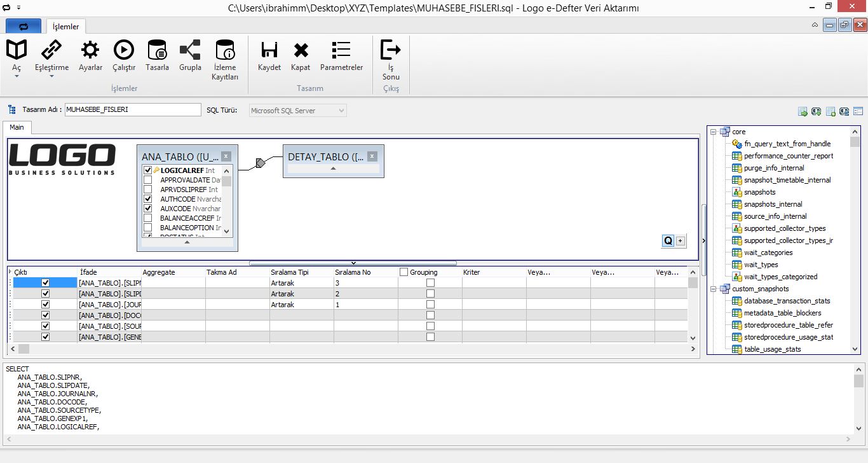This screenshot has width=868, height=463.
Task: Uncheck the AUXCODE field checkbox
Action: pos(147,209)
